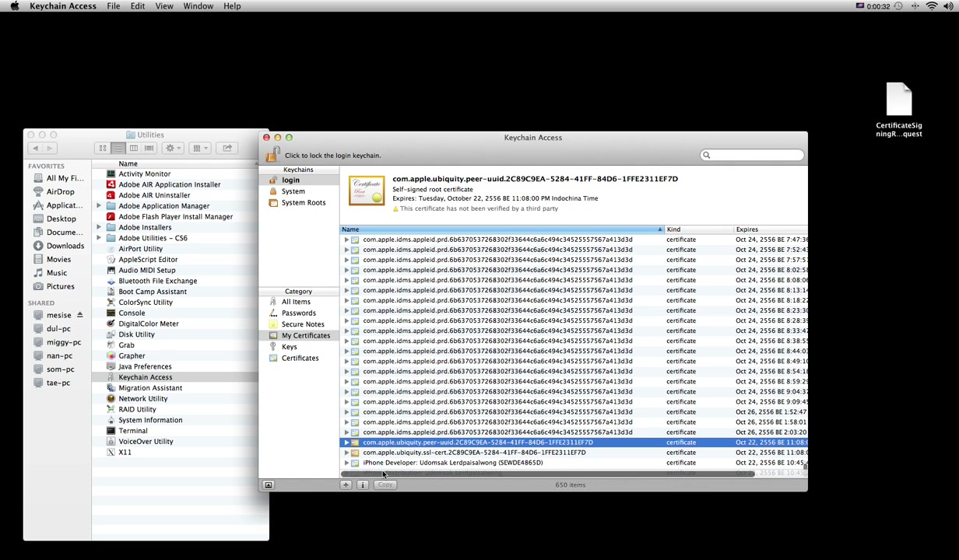Open item info with the i button
959x560 pixels.
tap(362, 485)
